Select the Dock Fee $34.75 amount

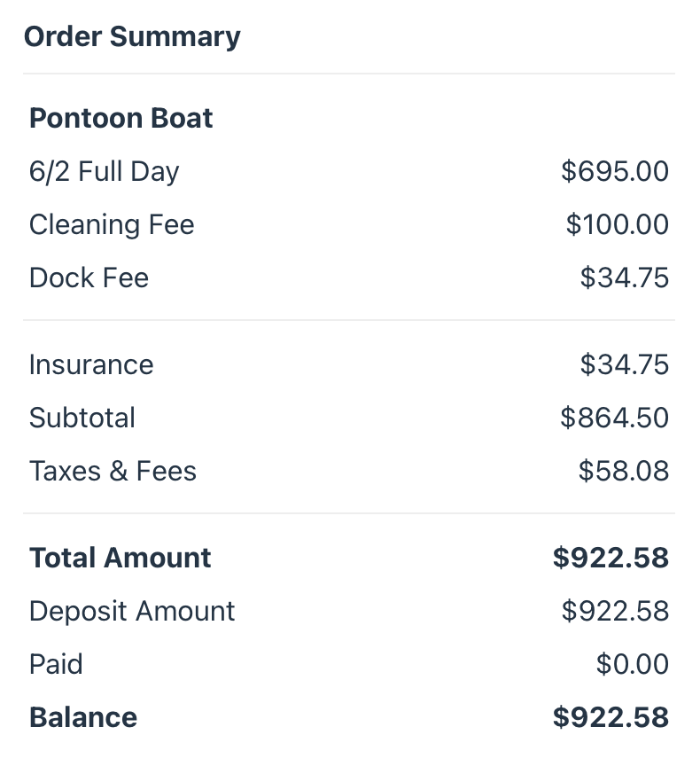click(625, 277)
